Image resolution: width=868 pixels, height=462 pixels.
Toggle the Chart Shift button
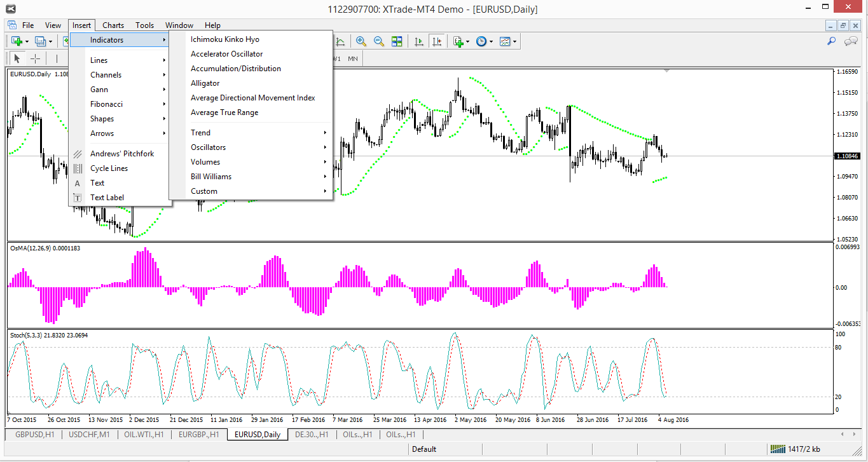pyautogui.click(x=437, y=41)
